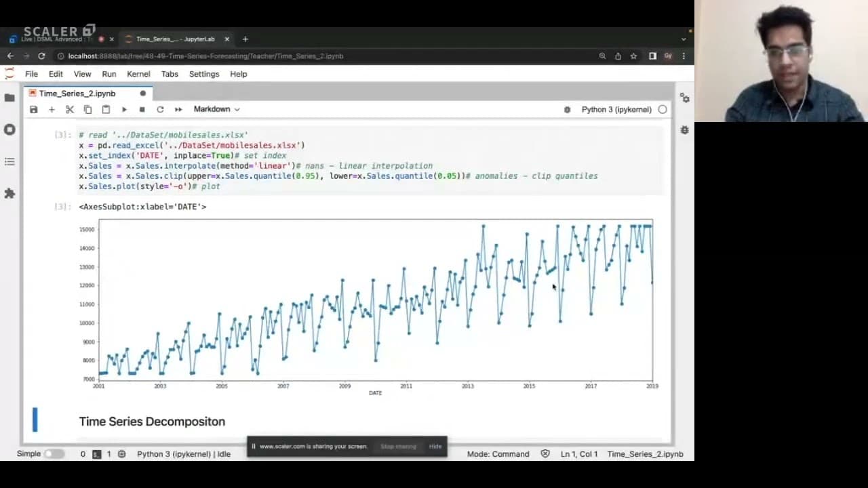Expand Chrome tab search chevron
868x488 pixels.
coord(684,39)
